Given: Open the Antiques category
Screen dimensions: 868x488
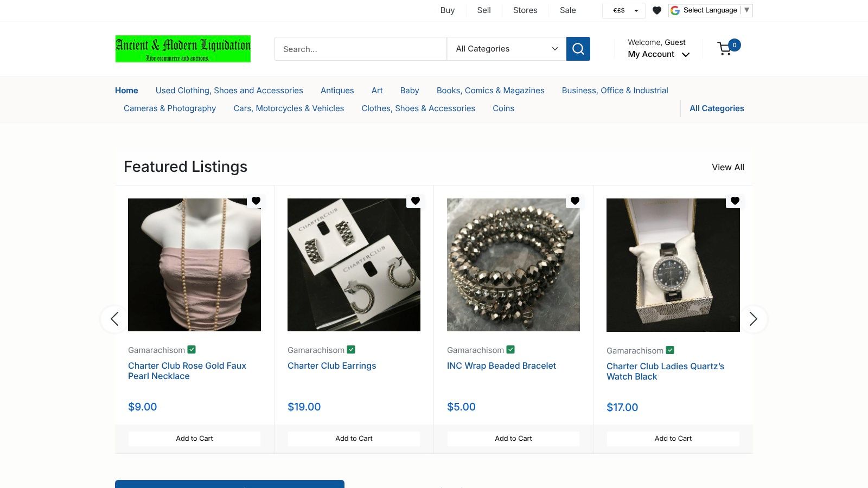Looking at the screenshot, I should 337,91.
